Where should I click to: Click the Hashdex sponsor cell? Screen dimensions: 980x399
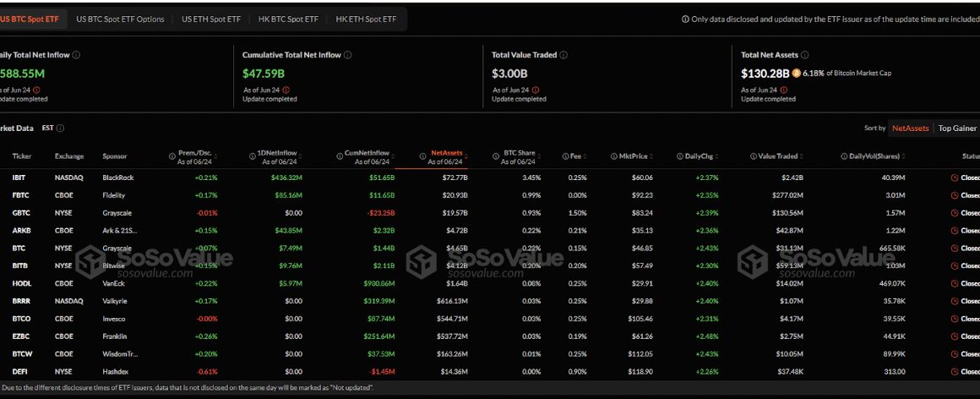pyautogui.click(x=116, y=371)
